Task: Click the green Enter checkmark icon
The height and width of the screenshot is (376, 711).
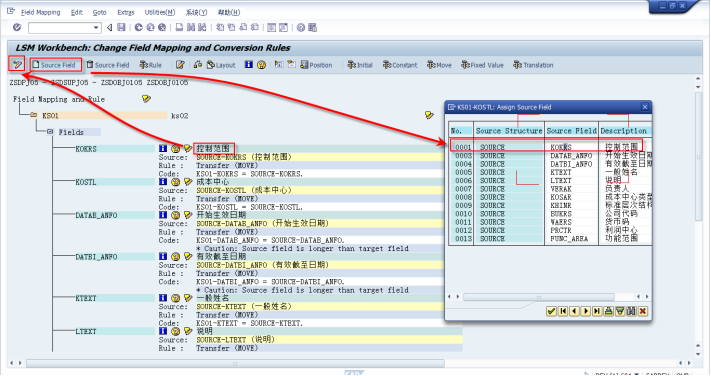Action: click(x=17, y=28)
